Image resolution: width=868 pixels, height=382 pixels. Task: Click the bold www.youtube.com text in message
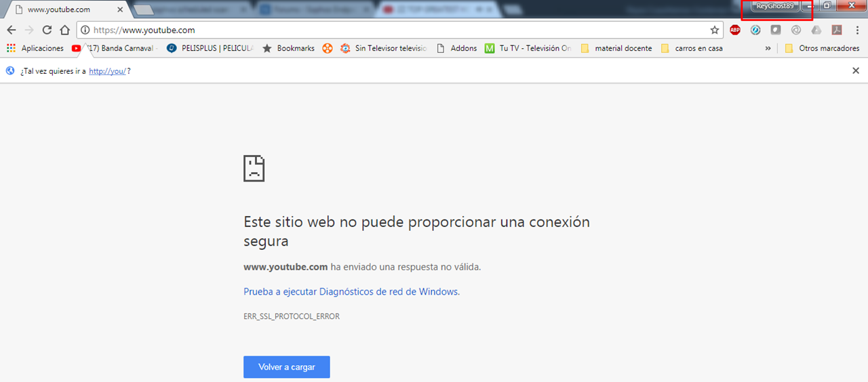(285, 267)
